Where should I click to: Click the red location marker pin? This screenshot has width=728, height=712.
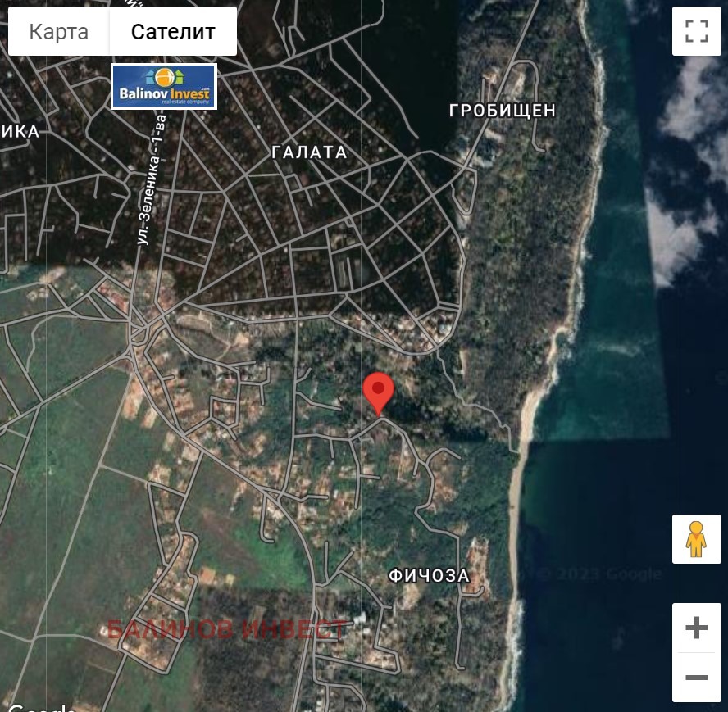tap(378, 392)
